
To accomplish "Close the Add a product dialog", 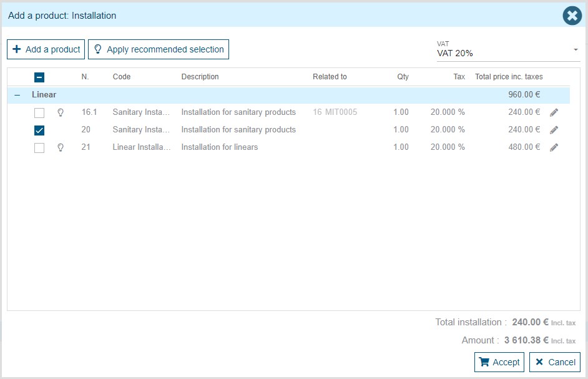I will (x=572, y=16).
